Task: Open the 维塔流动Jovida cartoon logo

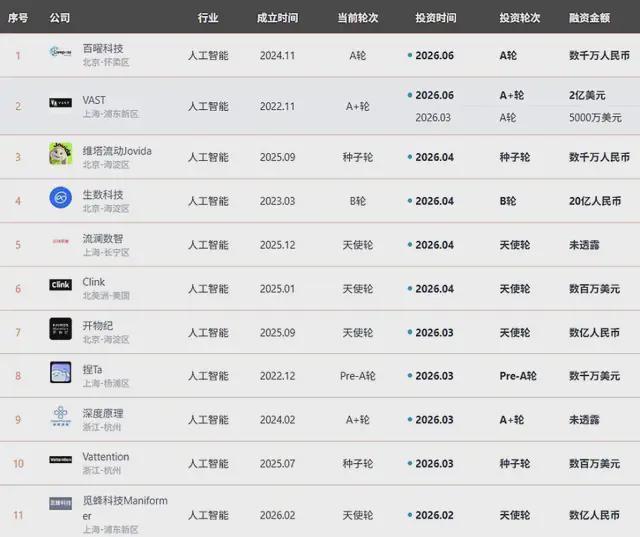Action: point(60,153)
